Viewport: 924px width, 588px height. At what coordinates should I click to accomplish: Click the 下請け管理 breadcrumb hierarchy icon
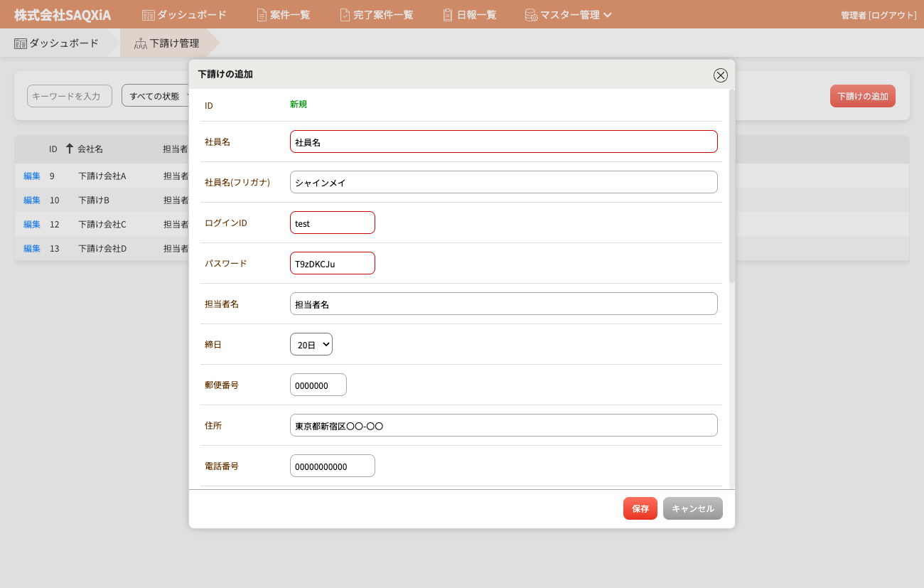pyautogui.click(x=141, y=43)
